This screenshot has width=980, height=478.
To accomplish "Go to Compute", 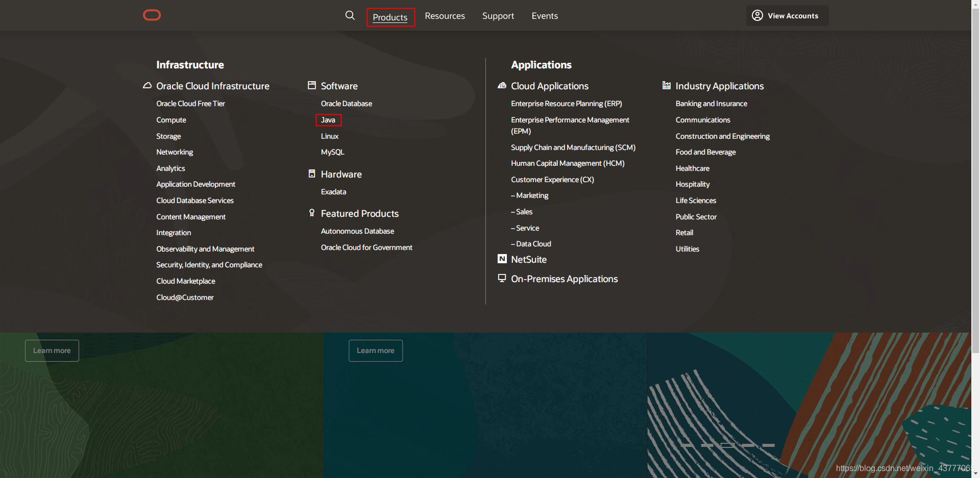I will (171, 120).
